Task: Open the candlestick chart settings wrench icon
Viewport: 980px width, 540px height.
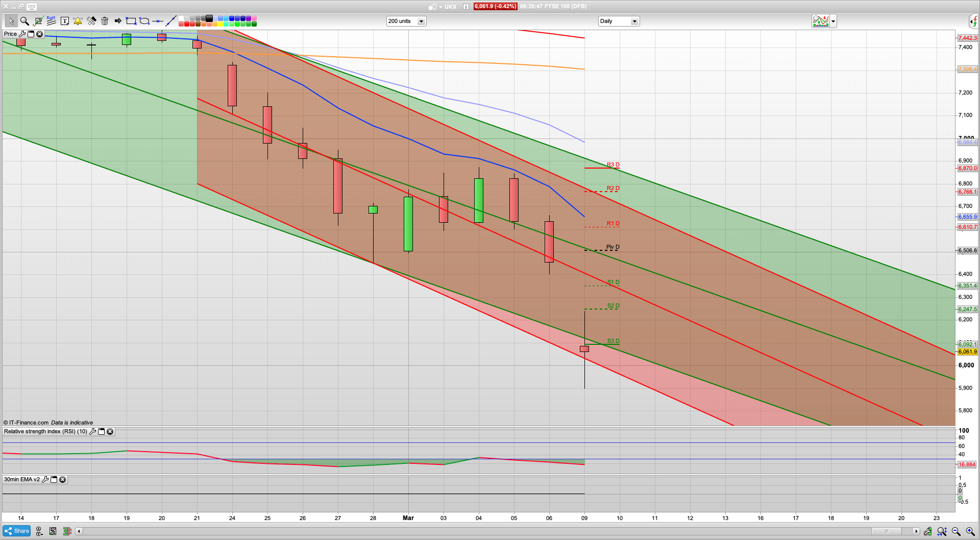Action: coord(927,531)
